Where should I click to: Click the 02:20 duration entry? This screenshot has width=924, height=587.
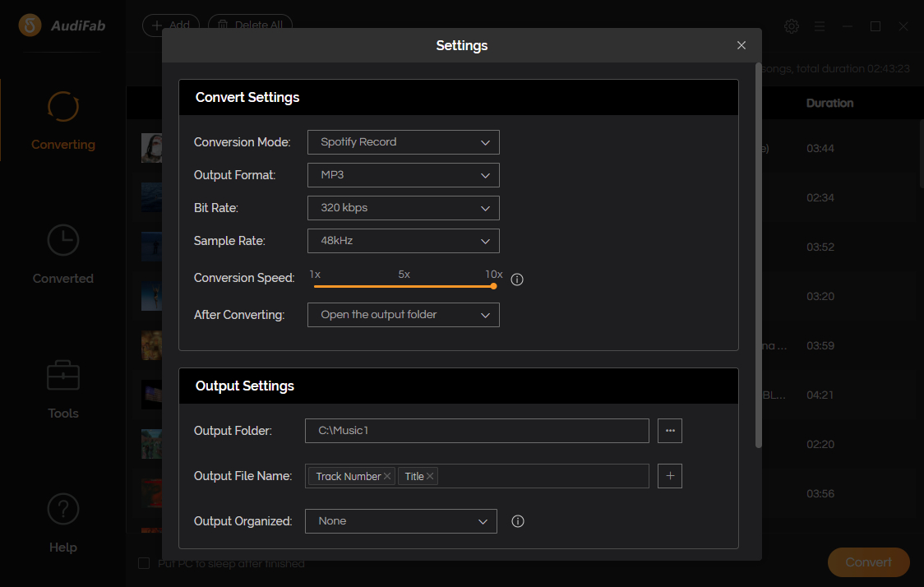coord(820,445)
